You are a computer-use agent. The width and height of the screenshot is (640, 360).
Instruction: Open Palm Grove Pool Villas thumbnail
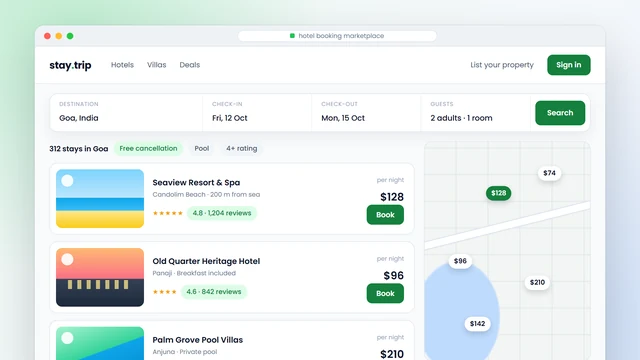pos(100,343)
